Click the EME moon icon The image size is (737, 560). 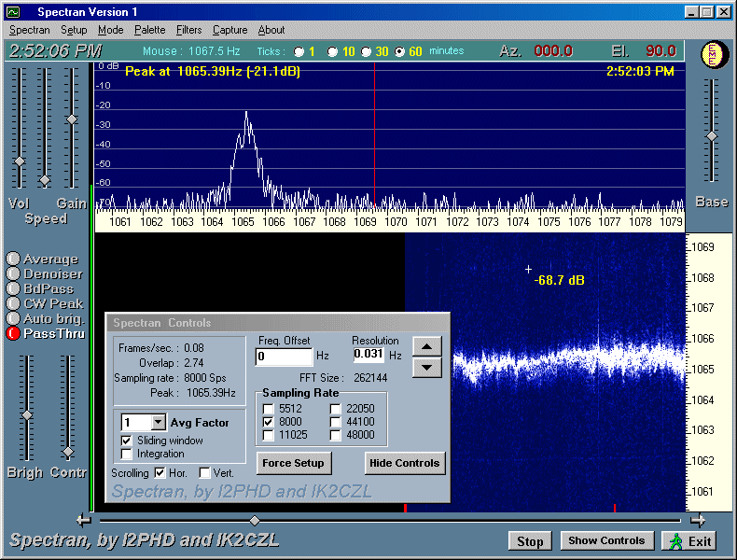715,54
